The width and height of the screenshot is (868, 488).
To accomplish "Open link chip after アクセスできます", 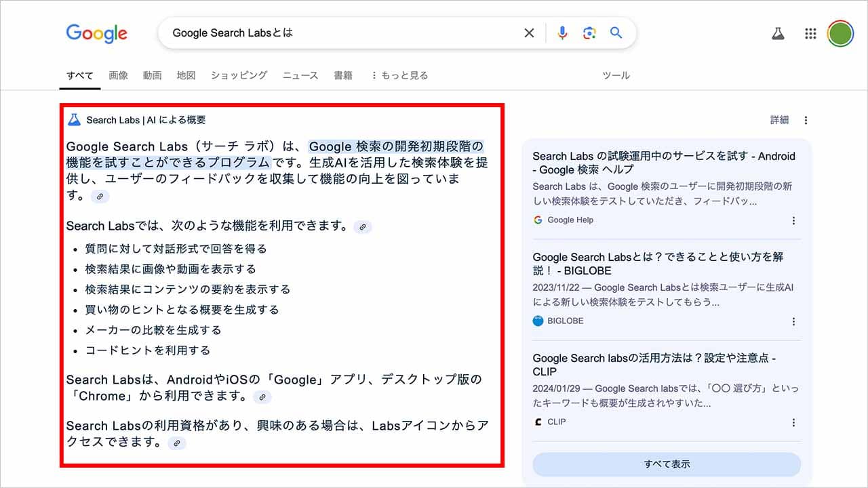I will click(x=176, y=443).
